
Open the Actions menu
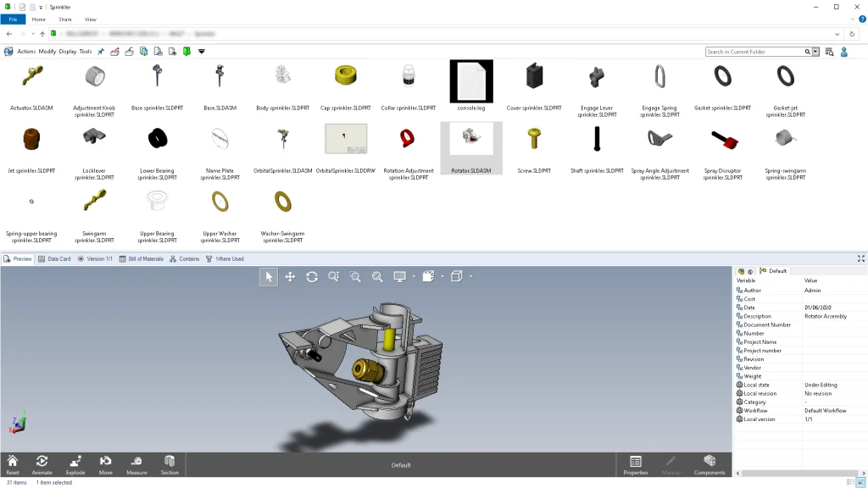[x=26, y=52]
